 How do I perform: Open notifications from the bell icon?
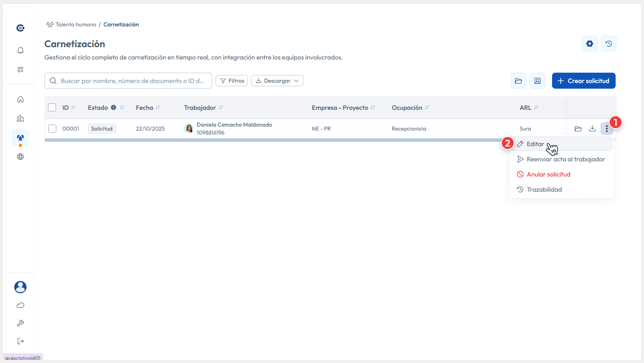point(20,50)
